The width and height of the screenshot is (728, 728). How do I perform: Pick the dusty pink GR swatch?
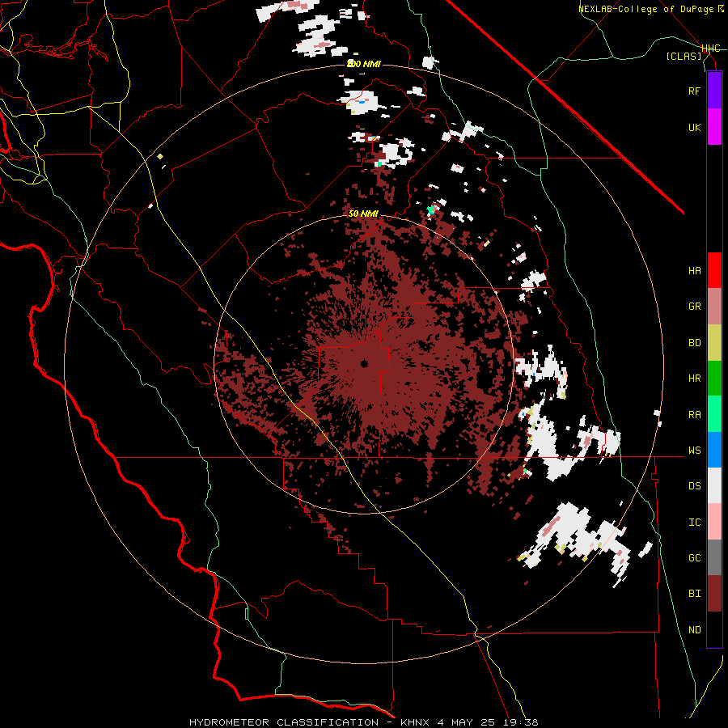click(x=714, y=307)
